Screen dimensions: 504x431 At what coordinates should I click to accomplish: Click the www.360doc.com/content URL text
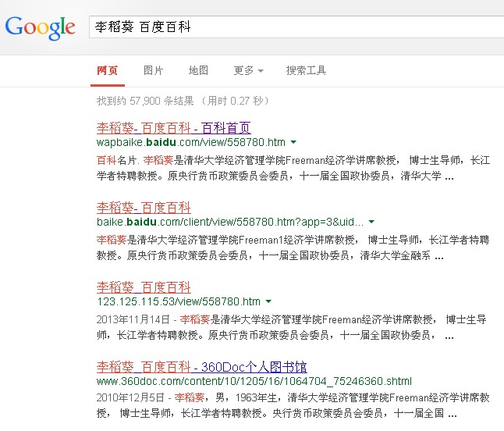(254, 382)
